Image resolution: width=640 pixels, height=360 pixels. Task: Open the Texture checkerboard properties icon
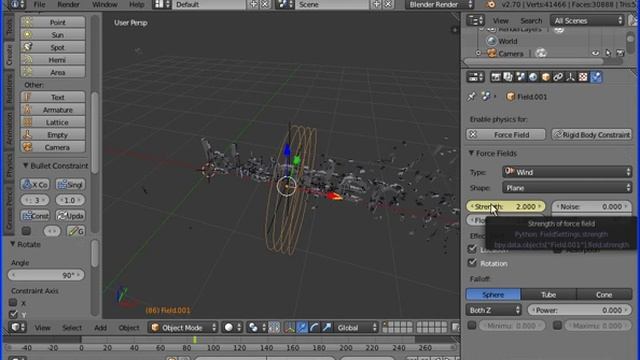click(583, 77)
